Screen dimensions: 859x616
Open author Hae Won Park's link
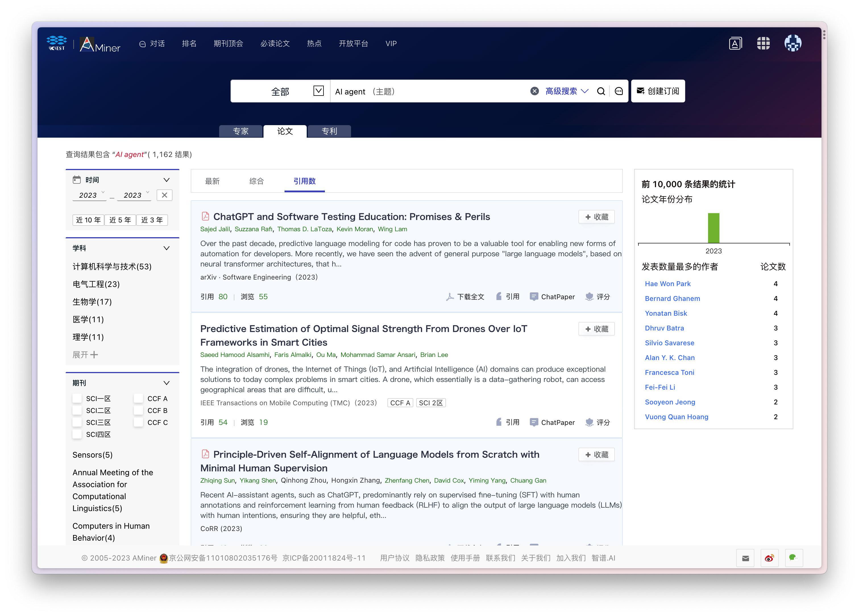(667, 284)
